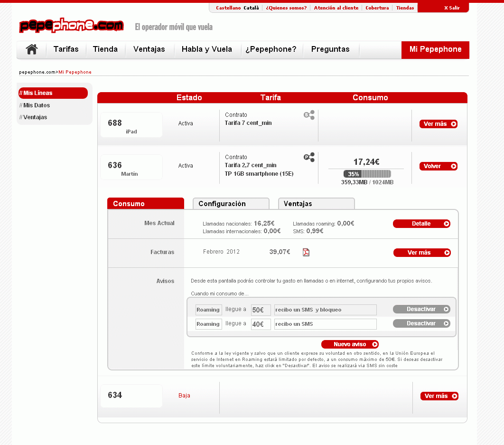
Task: Open the Tarifas menu
Action: [66, 49]
